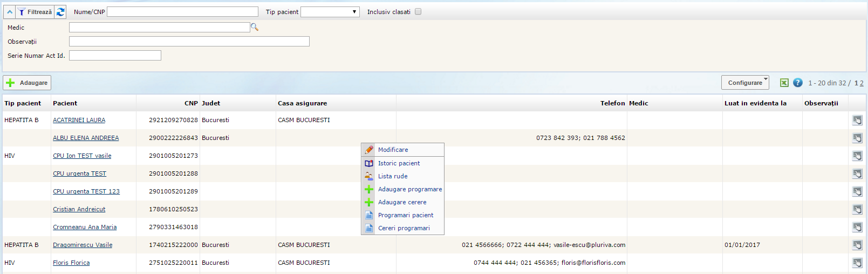Open row actions icon for Cristian Andreicut
868x274 pixels.
pyautogui.click(x=857, y=209)
